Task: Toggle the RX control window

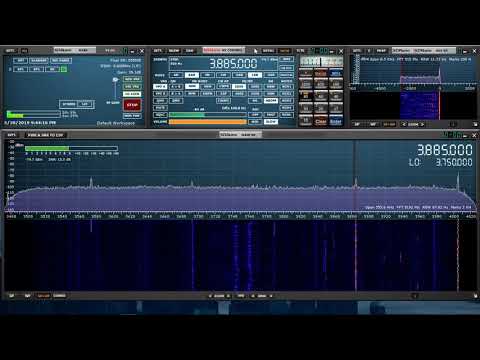Action: [x=52, y=69]
